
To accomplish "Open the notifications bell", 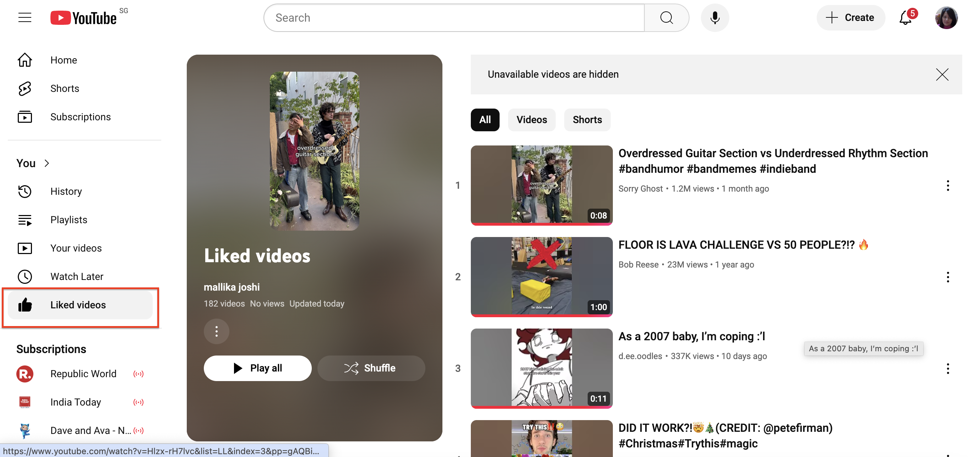I will pyautogui.click(x=904, y=17).
